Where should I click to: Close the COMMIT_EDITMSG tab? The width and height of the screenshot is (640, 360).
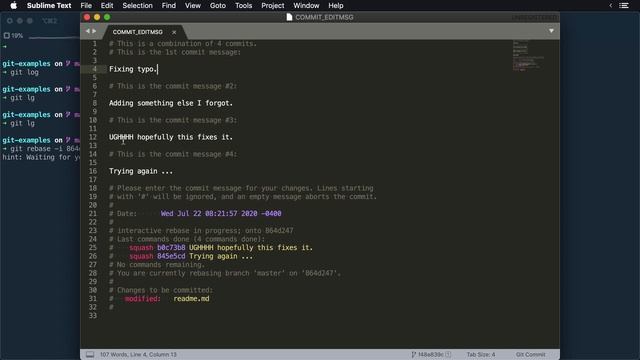tap(174, 32)
